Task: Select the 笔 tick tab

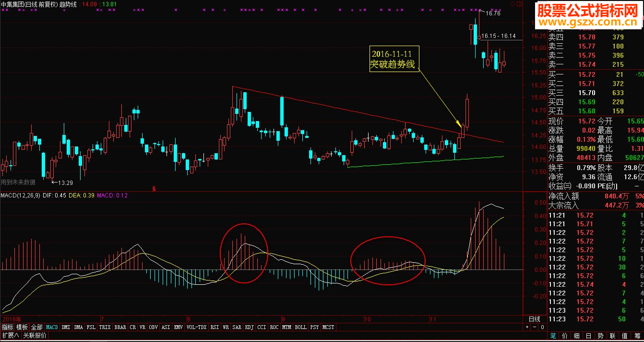Action: [x=553, y=336]
